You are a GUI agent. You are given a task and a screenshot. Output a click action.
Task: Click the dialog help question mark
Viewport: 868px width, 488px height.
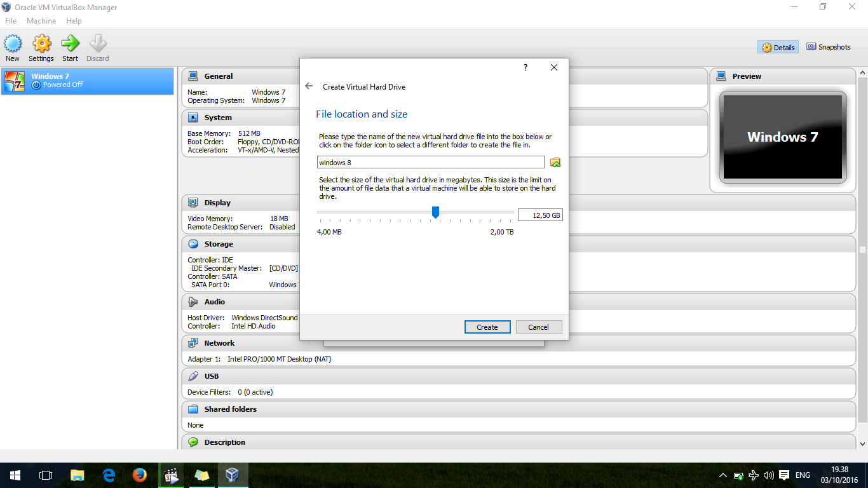click(x=525, y=67)
